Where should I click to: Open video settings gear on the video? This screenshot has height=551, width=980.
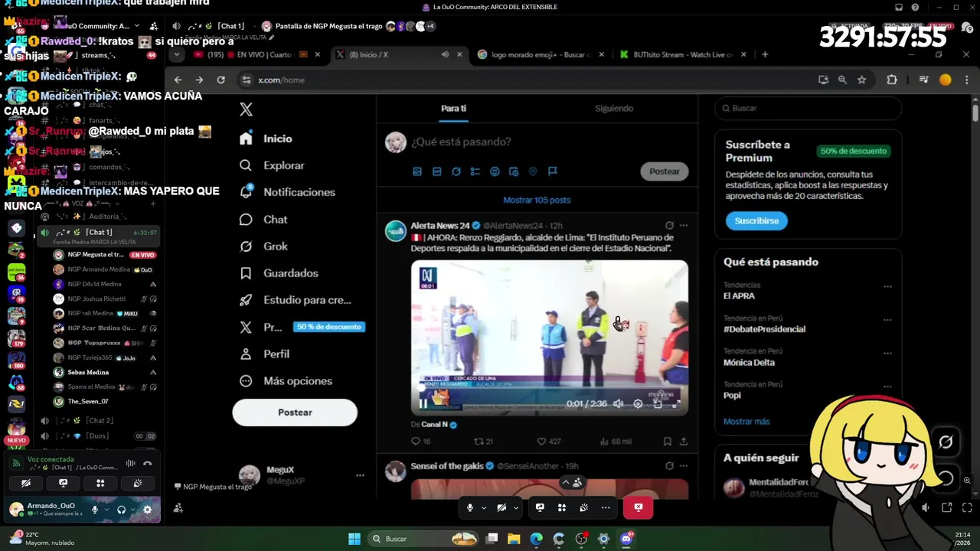tap(638, 403)
